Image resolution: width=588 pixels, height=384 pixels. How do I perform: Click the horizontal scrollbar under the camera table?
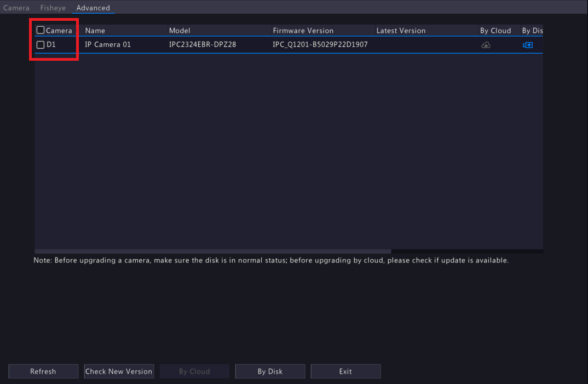point(214,252)
